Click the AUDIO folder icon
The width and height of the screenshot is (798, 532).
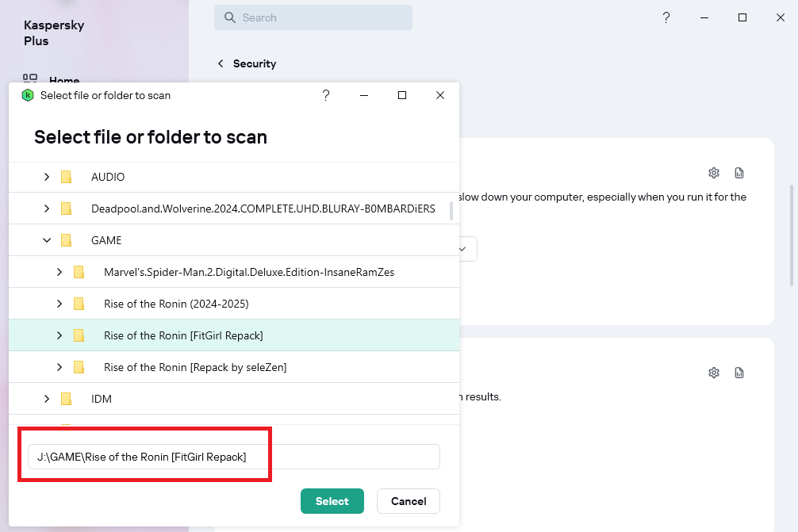tap(66, 177)
